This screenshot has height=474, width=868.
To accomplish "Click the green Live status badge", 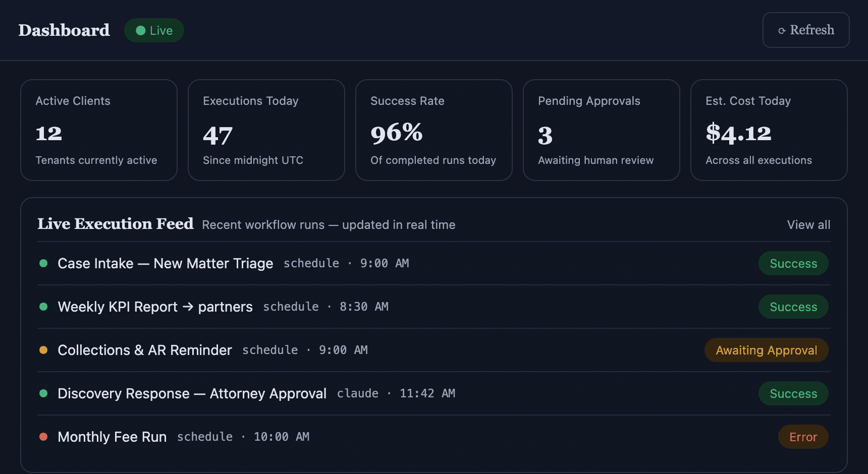I will point(154,30).
